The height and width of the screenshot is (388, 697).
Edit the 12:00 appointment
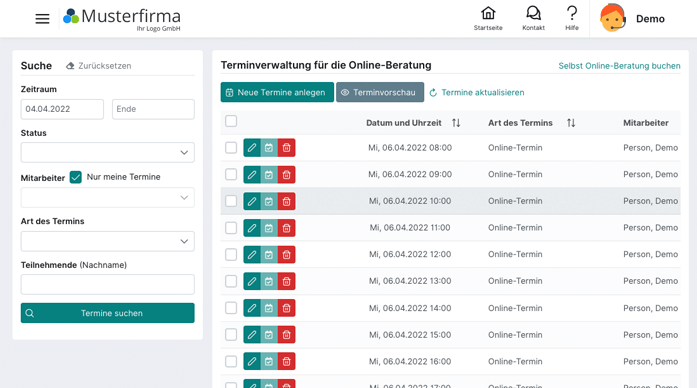pyautogui.click(x=252, y=254)
